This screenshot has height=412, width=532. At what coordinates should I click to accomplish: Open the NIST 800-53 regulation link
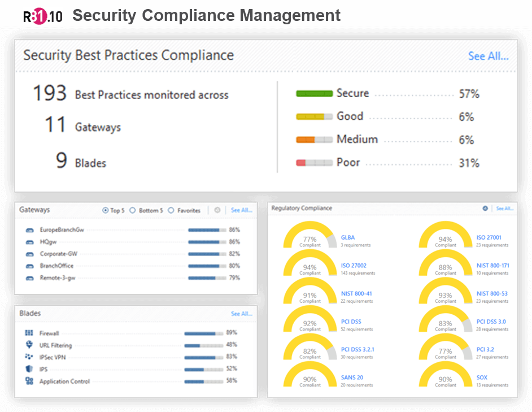point(492,293)
